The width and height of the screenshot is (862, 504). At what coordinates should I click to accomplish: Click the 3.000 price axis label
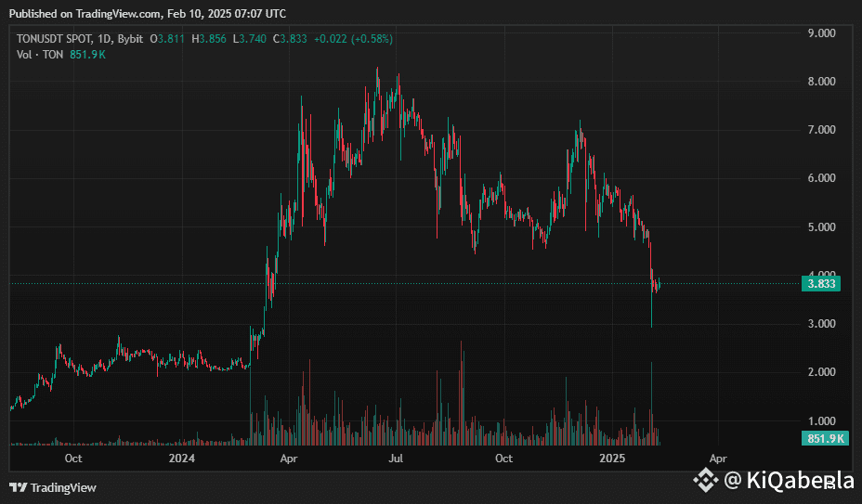click(x=821, y=324)
